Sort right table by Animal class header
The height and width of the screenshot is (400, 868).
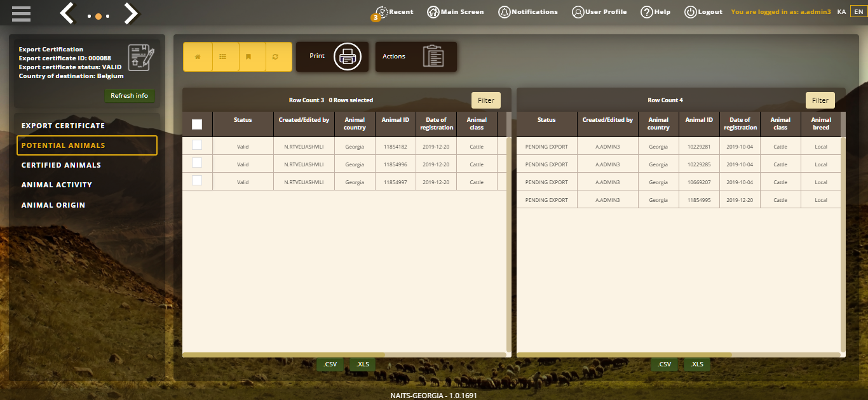coord(780,124)
